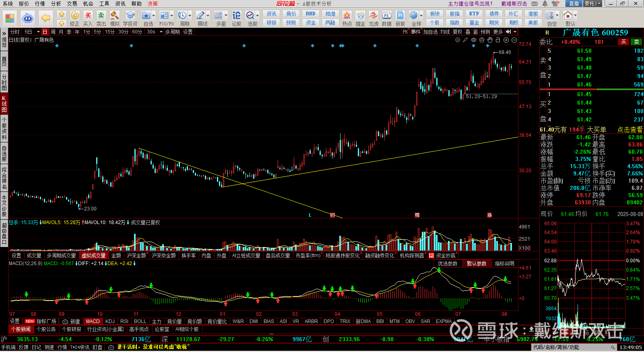Open the 论股 discussion icon

237,15
